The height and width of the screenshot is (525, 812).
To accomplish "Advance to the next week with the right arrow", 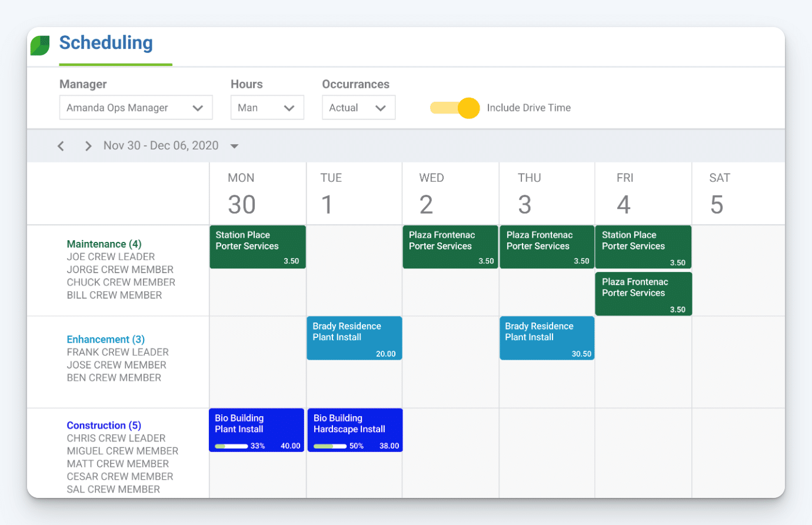I will click(x=88, y=145).
